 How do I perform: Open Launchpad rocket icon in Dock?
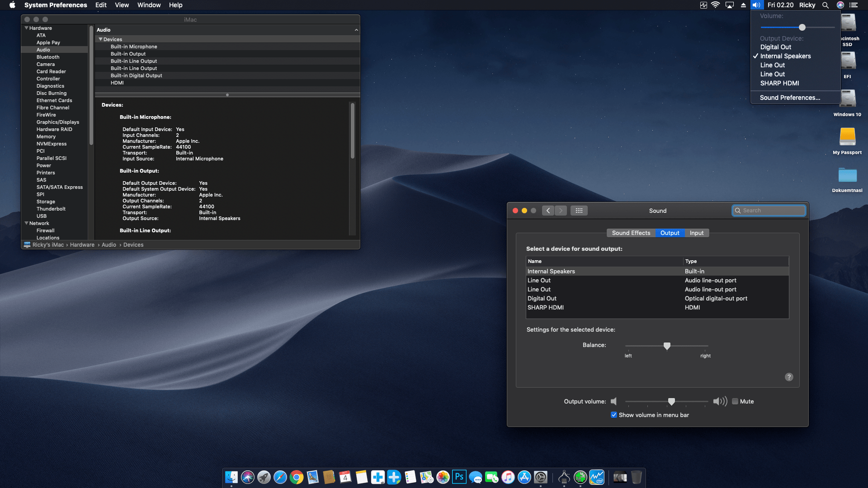pyautogui.click(x=264, y=477)
